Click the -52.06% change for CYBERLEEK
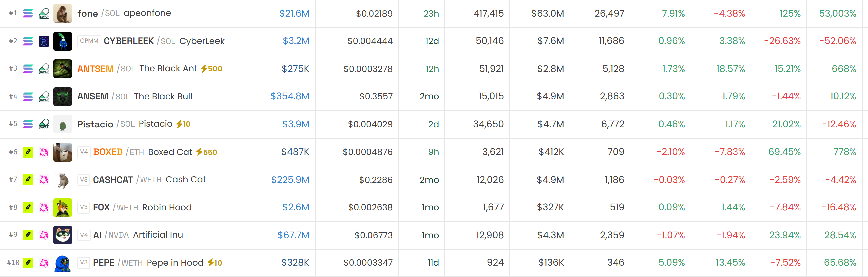This screenshot has width=868, height=277. 838,41
